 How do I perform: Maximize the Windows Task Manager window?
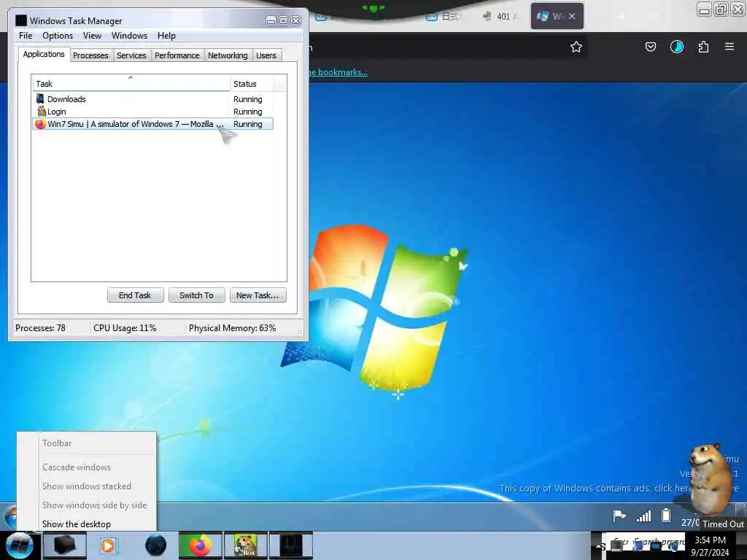click(x=283, y=20)
